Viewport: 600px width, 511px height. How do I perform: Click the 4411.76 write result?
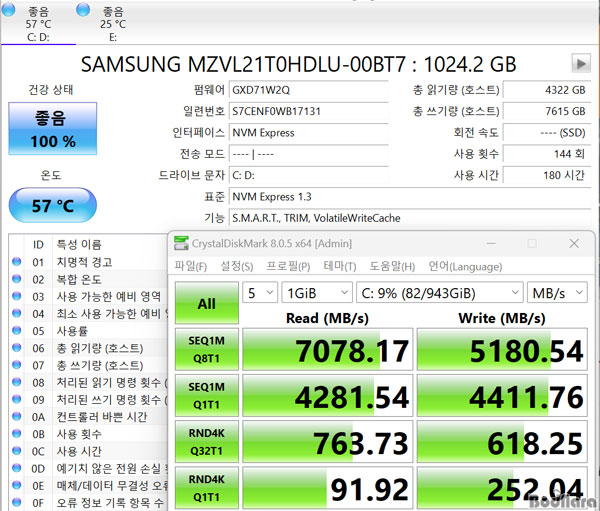[502, 395]
